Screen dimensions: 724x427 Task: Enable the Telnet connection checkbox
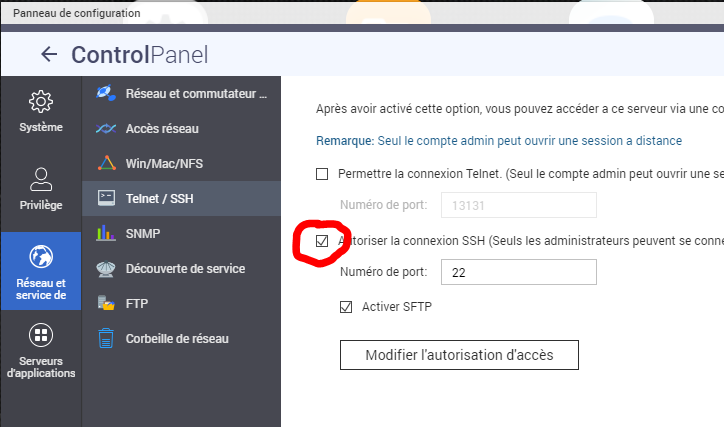coord(322,174)
